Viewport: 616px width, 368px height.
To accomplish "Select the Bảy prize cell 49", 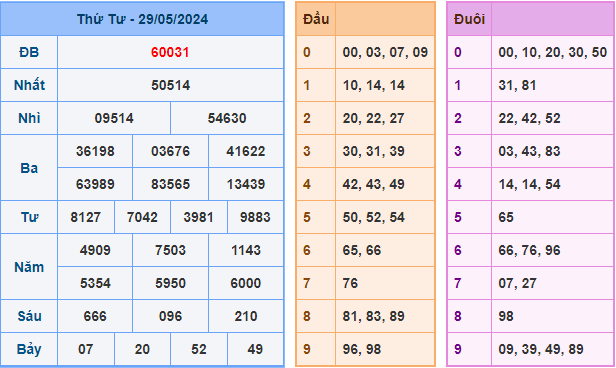I will (255, 349).
